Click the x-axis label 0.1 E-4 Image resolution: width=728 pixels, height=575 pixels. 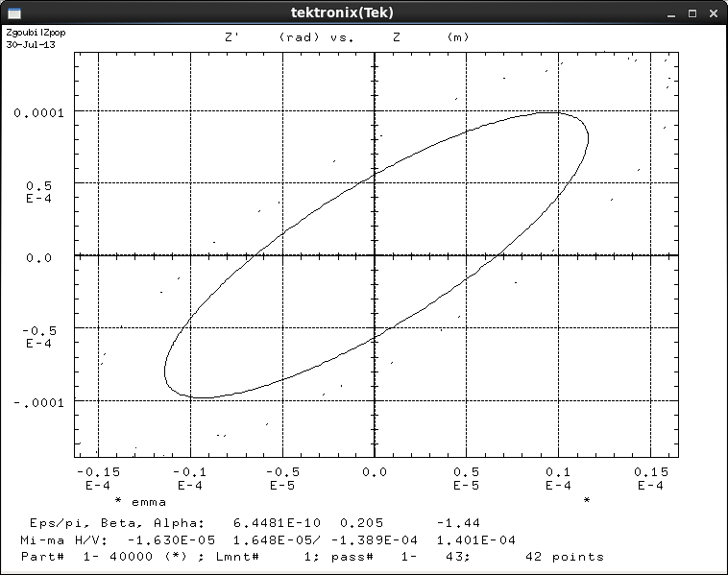coord(559,479)
